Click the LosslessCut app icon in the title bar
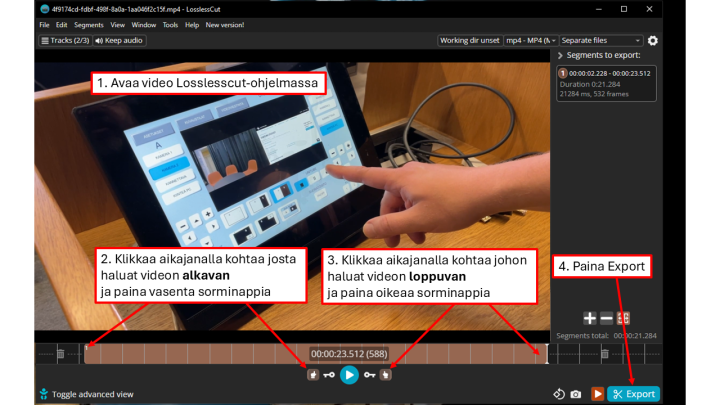720x405 pixels. (x=45, y=9)
